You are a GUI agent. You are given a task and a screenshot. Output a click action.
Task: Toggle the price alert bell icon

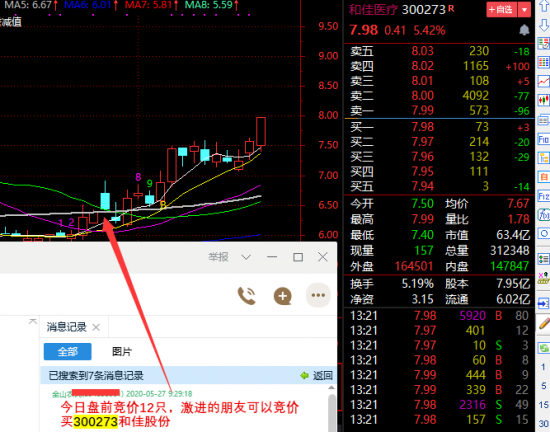[x=524, y=30]
